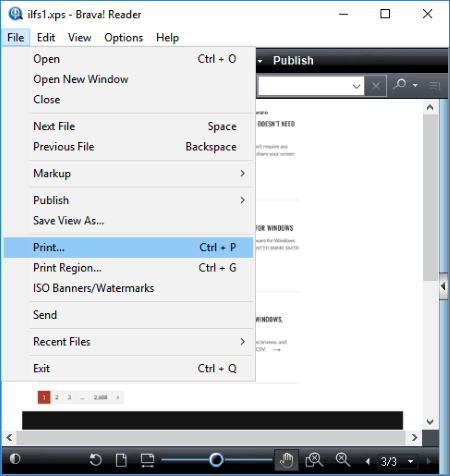The height and width of the screenshot is (476, 450).
Task: Select the pan hand tool
Action: coord(287,460)
